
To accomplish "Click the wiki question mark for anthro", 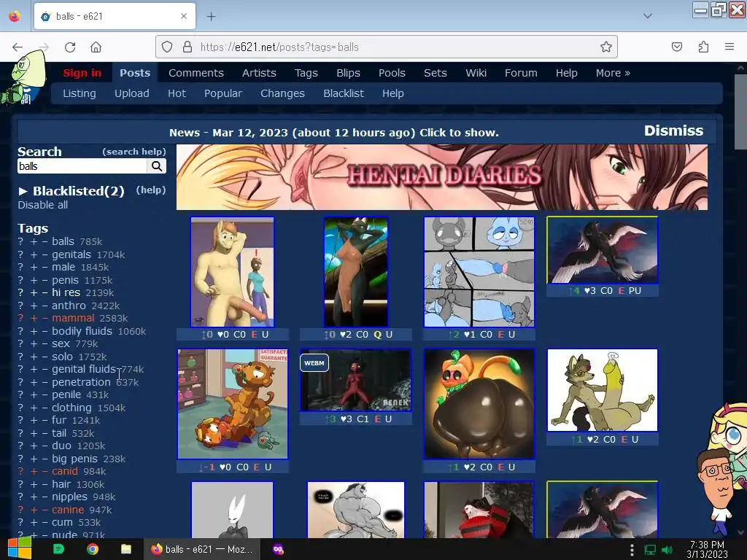I will pos(20,306).
